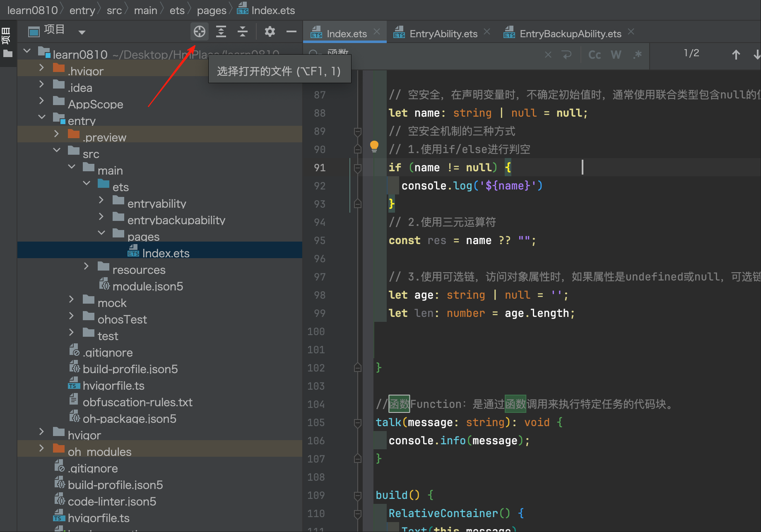Select code-linter.json5 file
The width and height of the screenshot is (761, 532).
(160, 498)
